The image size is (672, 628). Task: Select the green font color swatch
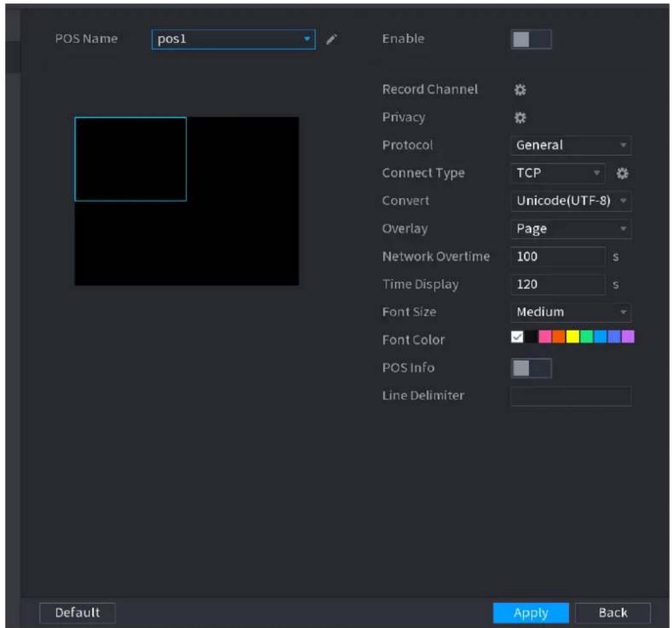pos(586,337)
